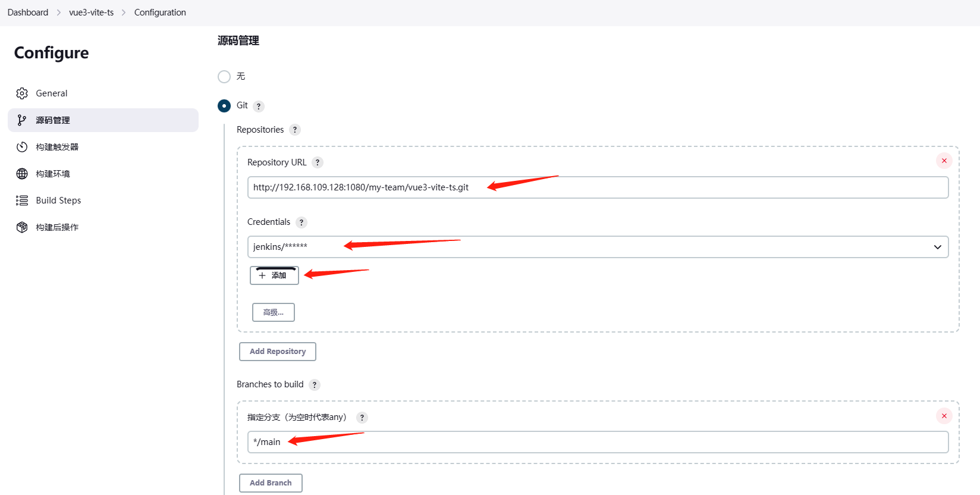Open help for Repository URL
The height and width of the screenshot is (495, 980).
[x=318, y=162]
